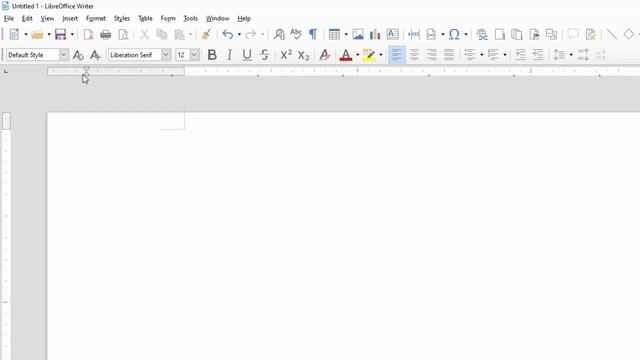Expand the Liberation Serif font dropdown
This screenshot has height=360, width=640.
click(x=166, y=55)
